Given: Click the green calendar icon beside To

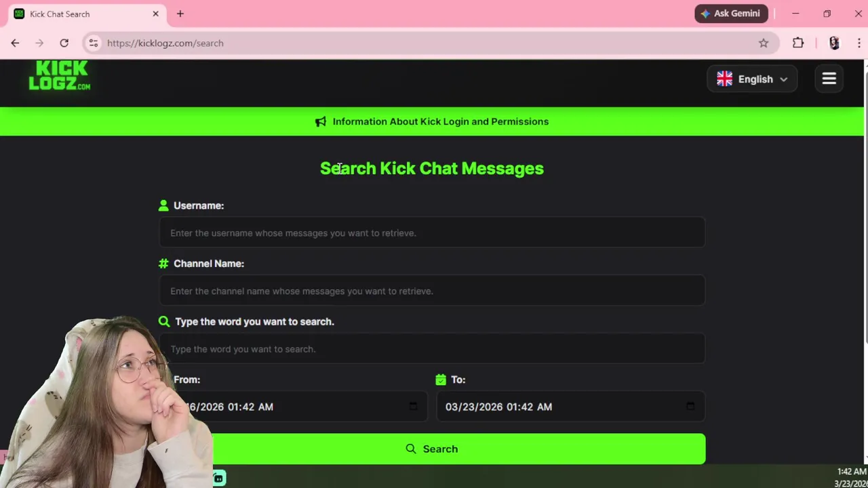Looking at the screenshot, I should [x=441, y=380].
